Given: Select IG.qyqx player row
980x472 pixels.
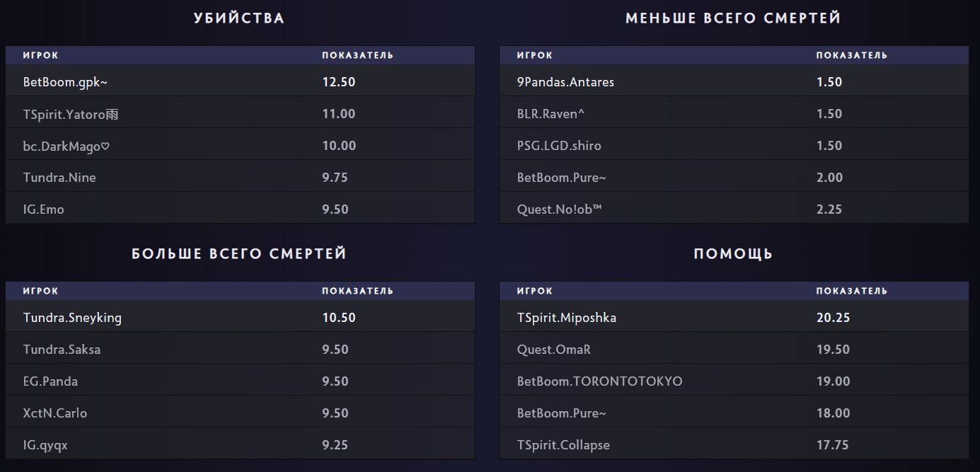Looking at the screenshot, I should (x=45, y=445).
